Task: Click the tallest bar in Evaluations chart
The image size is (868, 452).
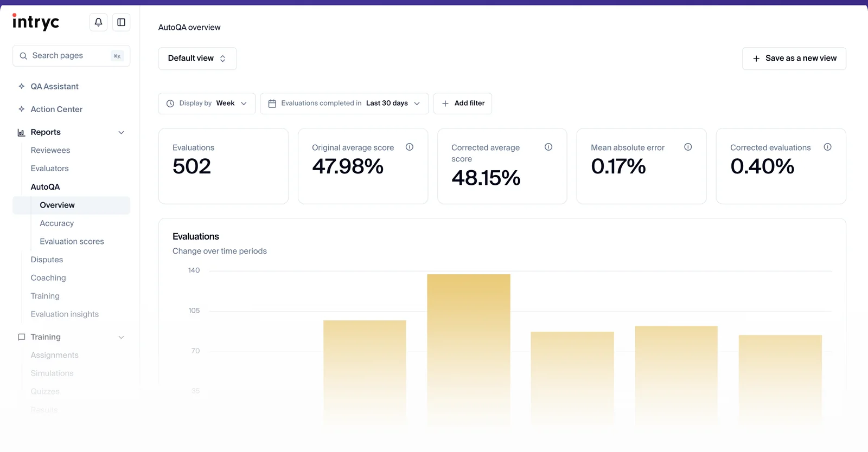Action: pos(469,350)
